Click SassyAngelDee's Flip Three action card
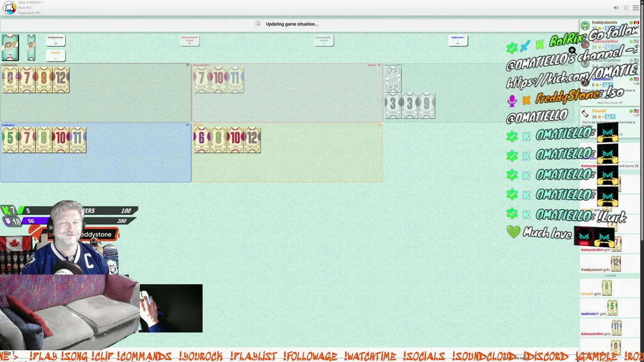This screenshot has height=362, width=644. tap(393, 79)
